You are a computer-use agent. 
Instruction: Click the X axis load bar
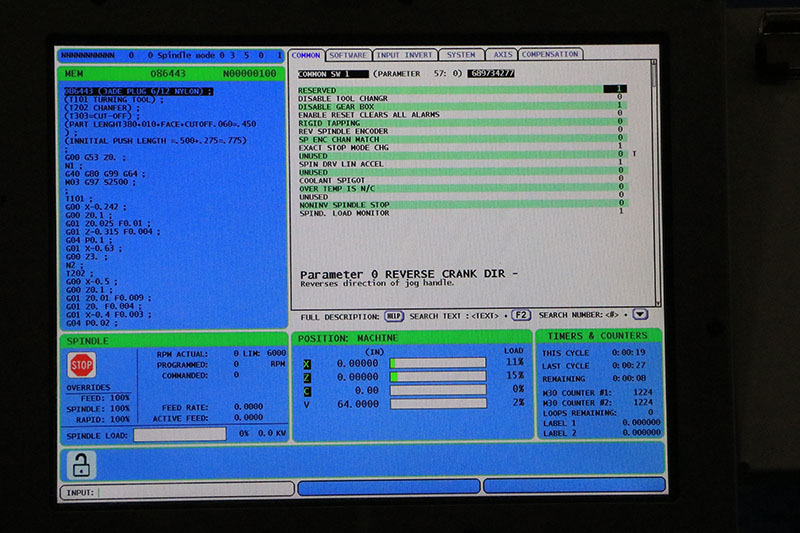437,363
